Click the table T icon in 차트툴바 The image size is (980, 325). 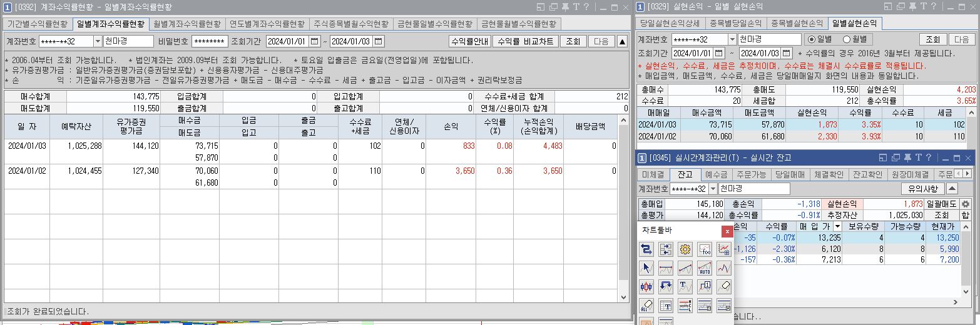[x=666, y=306]
